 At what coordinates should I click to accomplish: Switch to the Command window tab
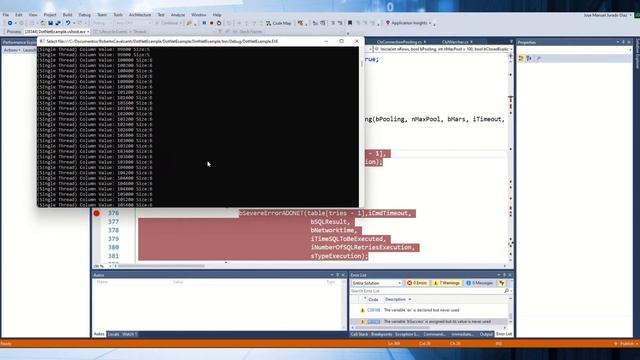[x=435, y=334]
